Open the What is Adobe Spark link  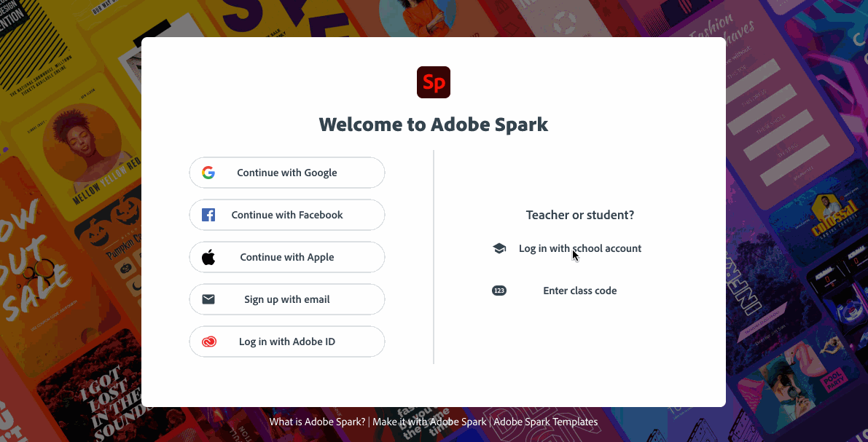tap(316, 422)
